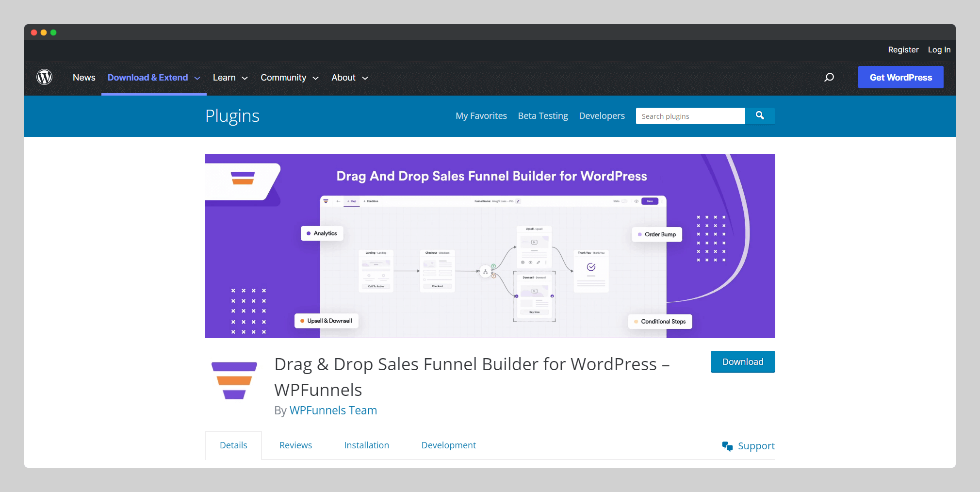The image size is (980, 492).
Task: Open the Installation tab
Action: (x=366, y=445)
